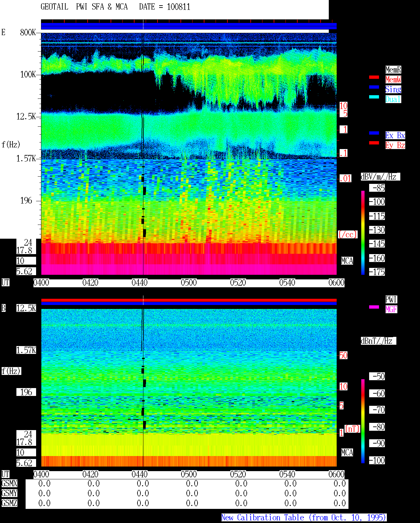Image resolution: width=420 pixels, height=523 pixels.
Task: Click the dBV/m/√Hz unit label
Action: [x=380, y=177]
